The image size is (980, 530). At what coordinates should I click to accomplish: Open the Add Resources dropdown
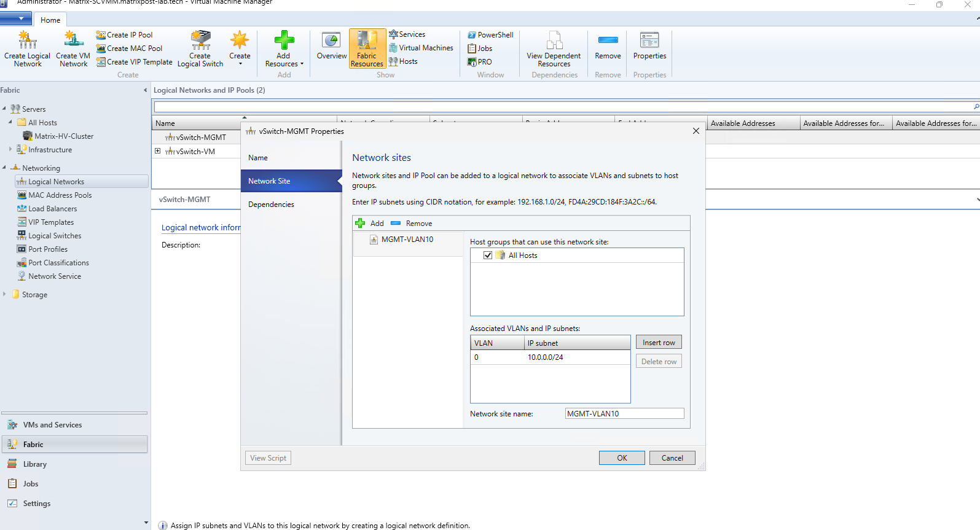click(x=284, y=49)
